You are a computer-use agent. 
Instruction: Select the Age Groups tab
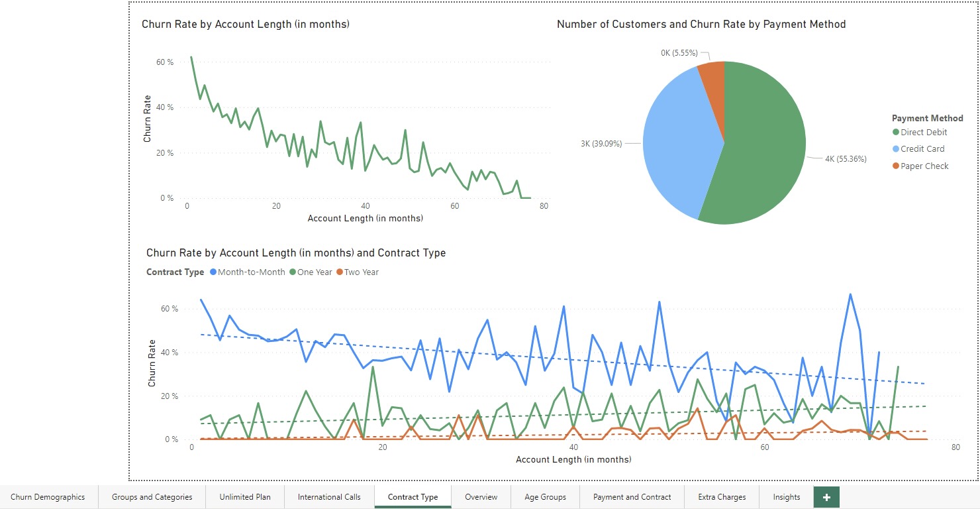[x=544, y=496]
